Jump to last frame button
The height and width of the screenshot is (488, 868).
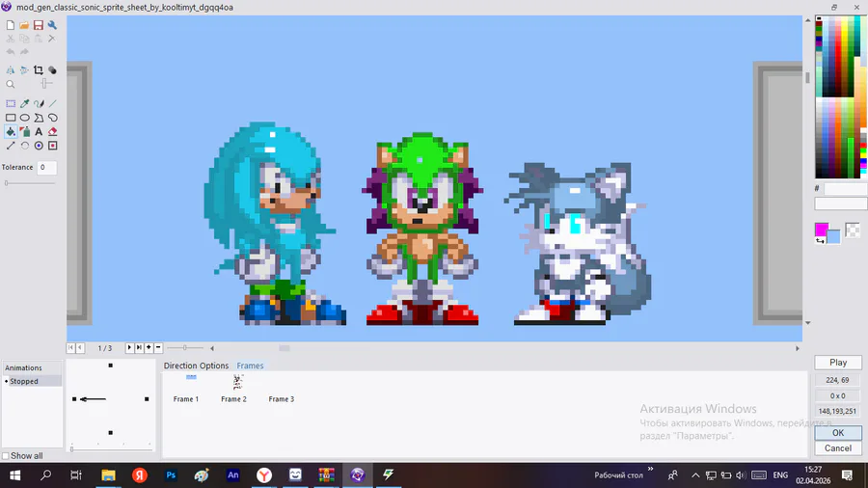point(139,347)
